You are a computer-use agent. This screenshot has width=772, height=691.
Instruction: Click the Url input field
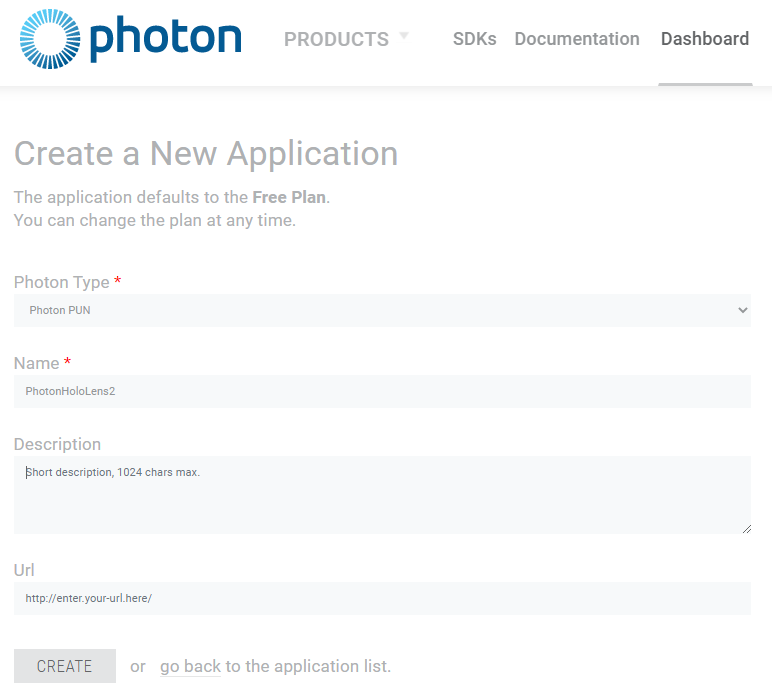380,598
